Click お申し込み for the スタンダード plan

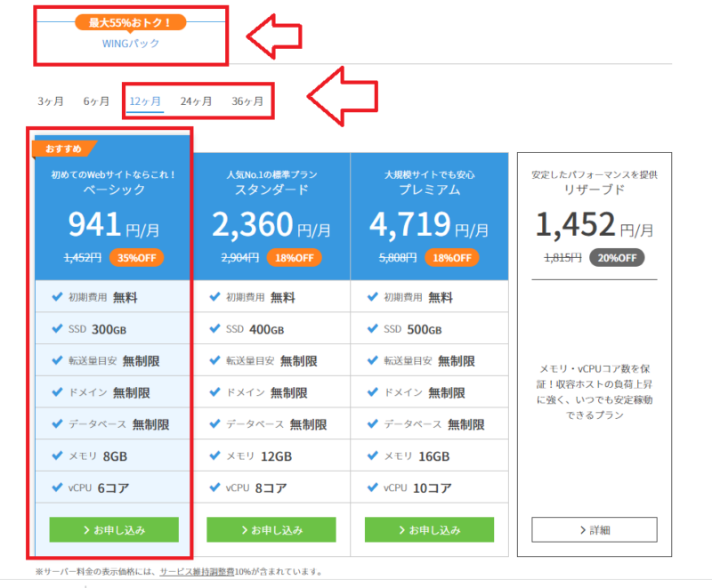[x=271, y=529]
